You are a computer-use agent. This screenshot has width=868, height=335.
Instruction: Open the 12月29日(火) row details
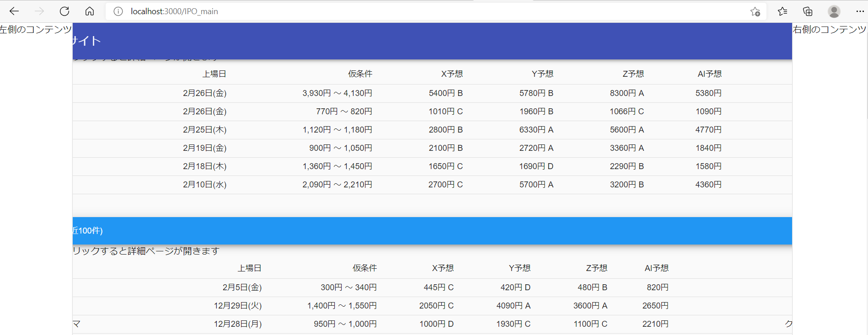(238, 306)
